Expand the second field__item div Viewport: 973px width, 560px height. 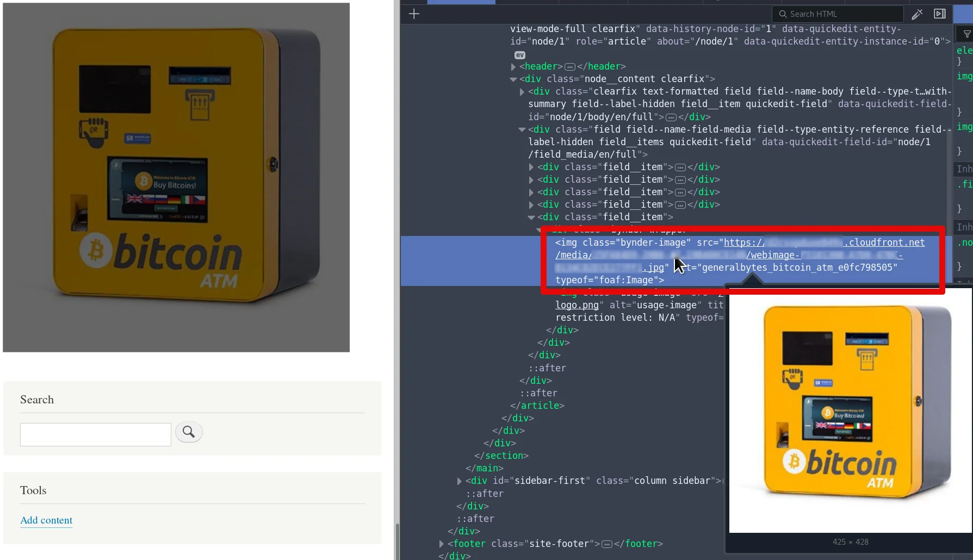pos(531,180)
